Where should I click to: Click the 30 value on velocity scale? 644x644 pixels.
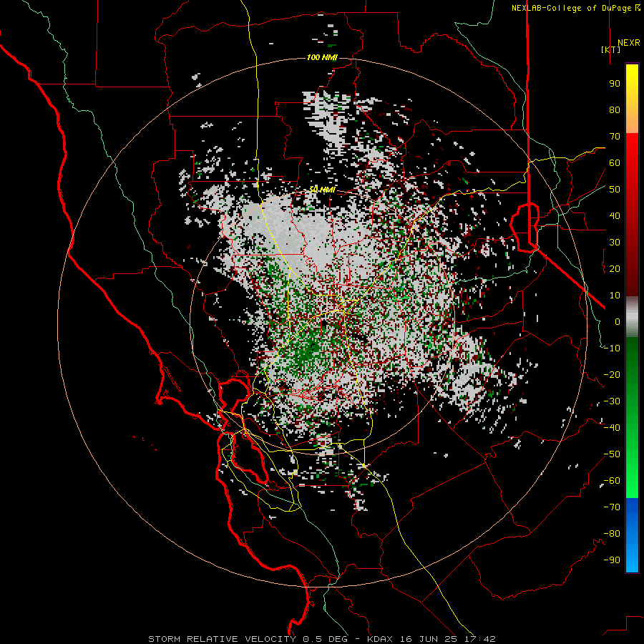pyautogui.click(x=615, y=243)
